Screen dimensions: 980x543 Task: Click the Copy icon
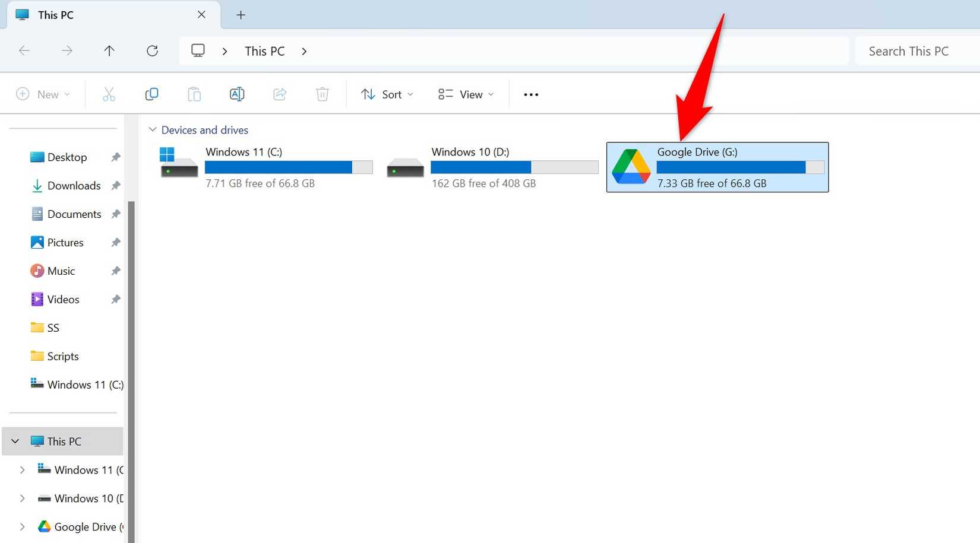pyautogui.click(x=151, y=94)
